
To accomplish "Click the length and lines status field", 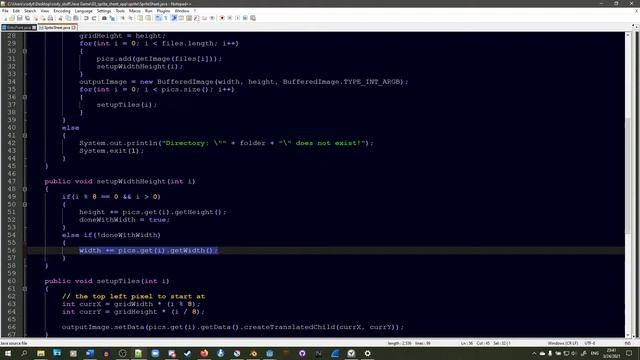I will tap(409, 343).
